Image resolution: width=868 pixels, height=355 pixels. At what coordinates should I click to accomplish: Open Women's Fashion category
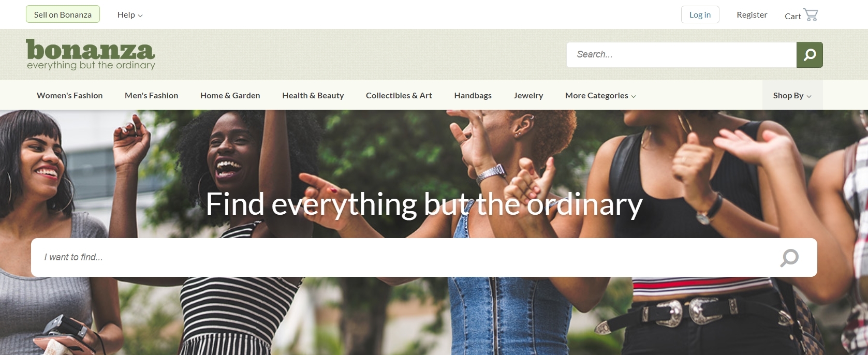[x=70, y=96]
